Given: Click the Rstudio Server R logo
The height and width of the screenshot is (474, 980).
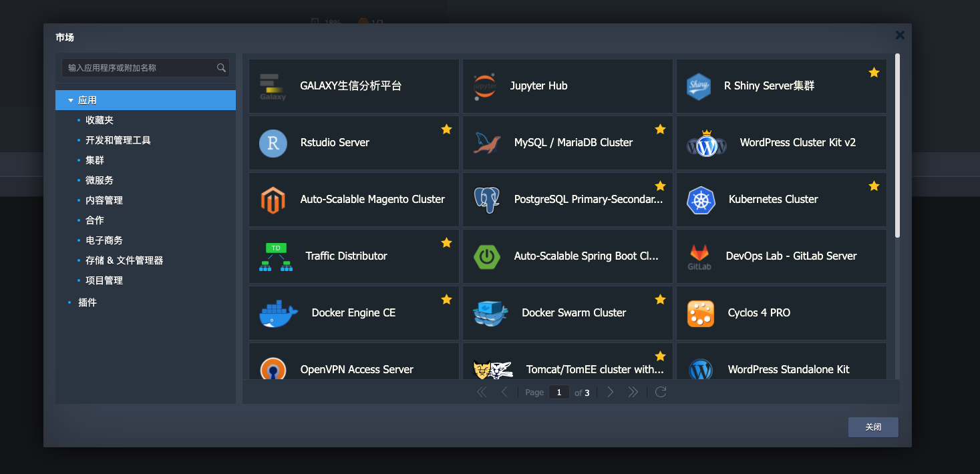Looking at the screenshot, I should click(x=273, y=144).
